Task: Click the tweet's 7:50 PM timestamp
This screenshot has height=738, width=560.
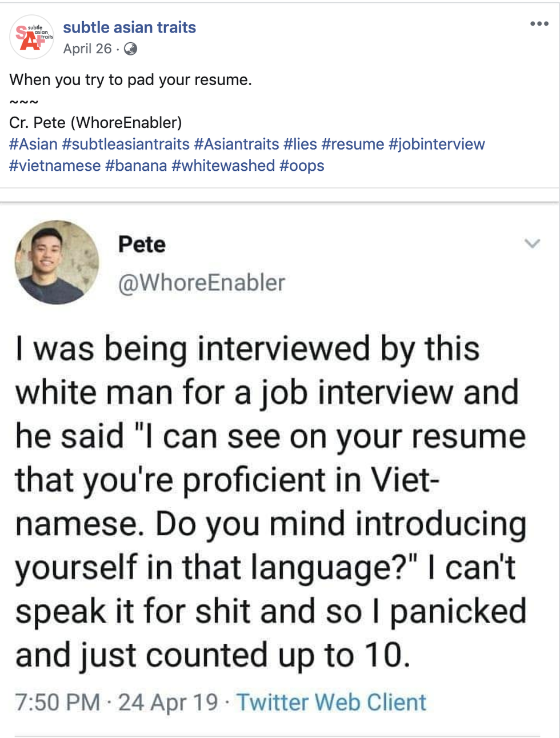Action: [57, 702]
